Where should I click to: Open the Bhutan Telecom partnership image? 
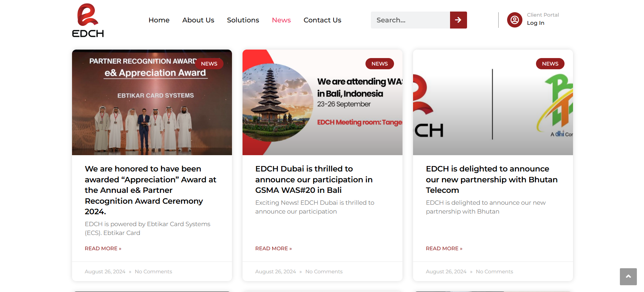(493, 102)
